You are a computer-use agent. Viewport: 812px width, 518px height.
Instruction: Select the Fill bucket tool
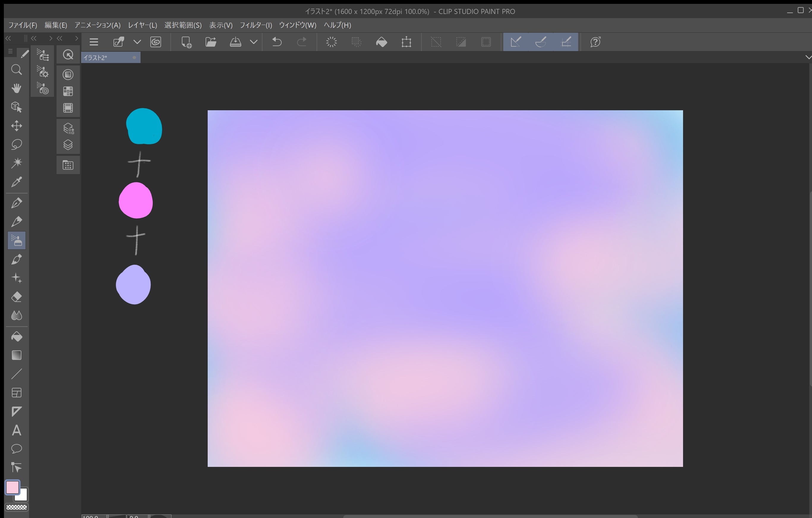click(x=17, y=336)
